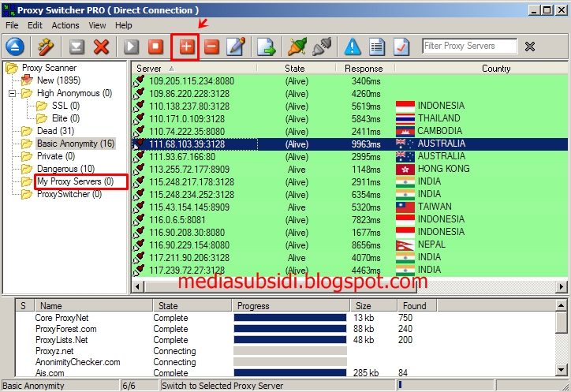Viewport: 571px width, 392px height.
Task: Select proxy 113.255.72.177:8909
Action: point(189,170)
